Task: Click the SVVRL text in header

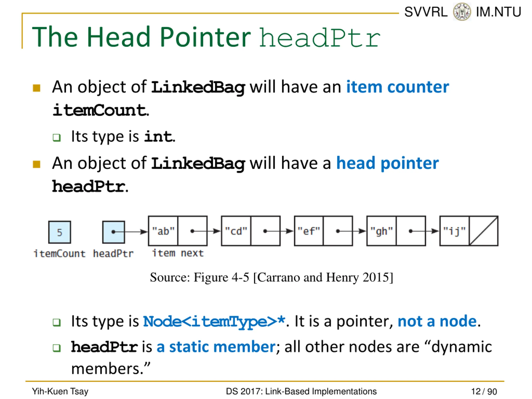Action: (426, 12)
